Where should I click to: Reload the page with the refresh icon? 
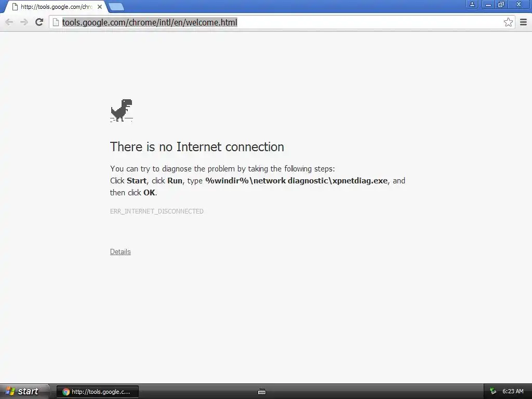[39, 22]
